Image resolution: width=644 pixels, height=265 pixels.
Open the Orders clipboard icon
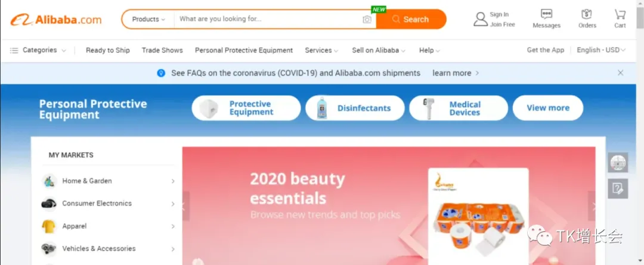tap(587, 14)
